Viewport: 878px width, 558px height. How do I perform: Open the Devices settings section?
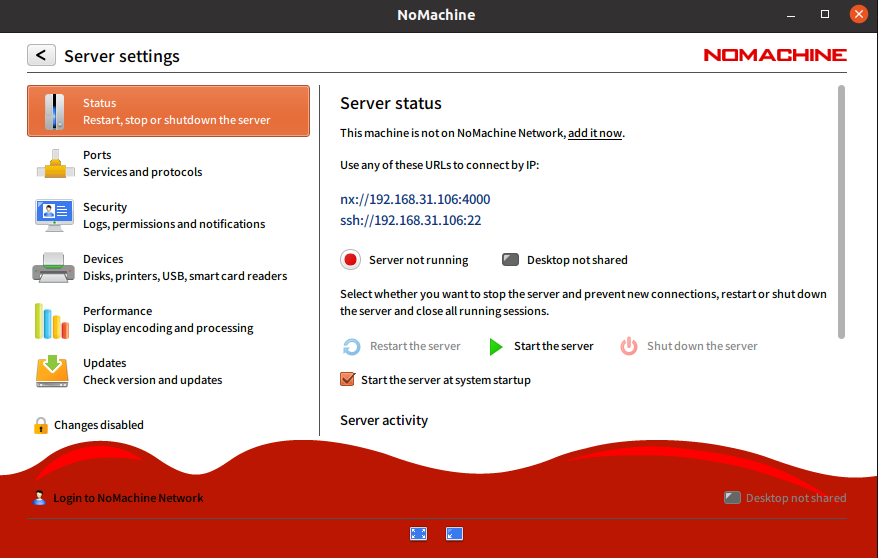coord(168,268)
